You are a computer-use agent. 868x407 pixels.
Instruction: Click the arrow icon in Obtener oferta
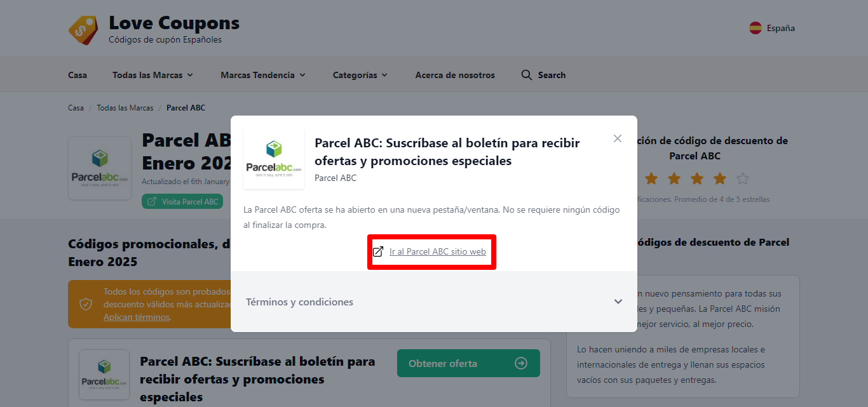pyautogui.click(x=521, y=363)
